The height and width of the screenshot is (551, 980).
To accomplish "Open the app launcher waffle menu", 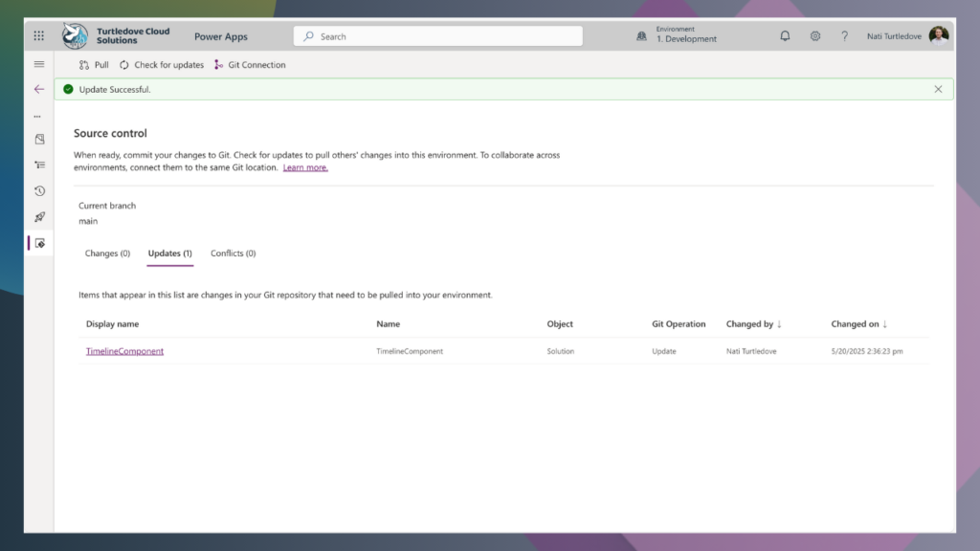I will 38,35.
